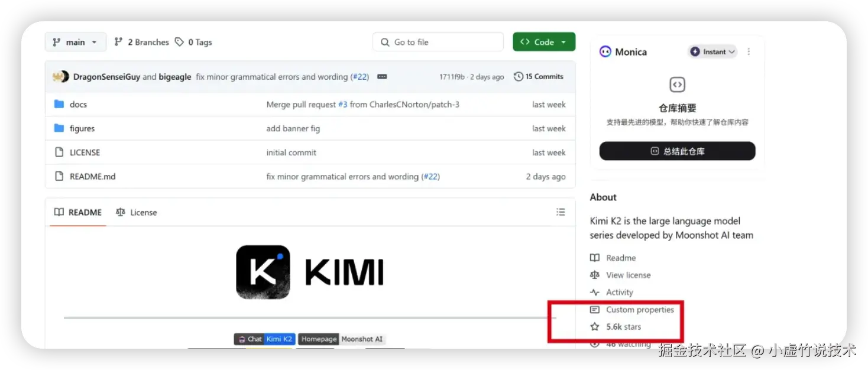Open the Chat Kimi K2 badge
The width and height of the screenshot is (868, 370).
pos(264,339)
